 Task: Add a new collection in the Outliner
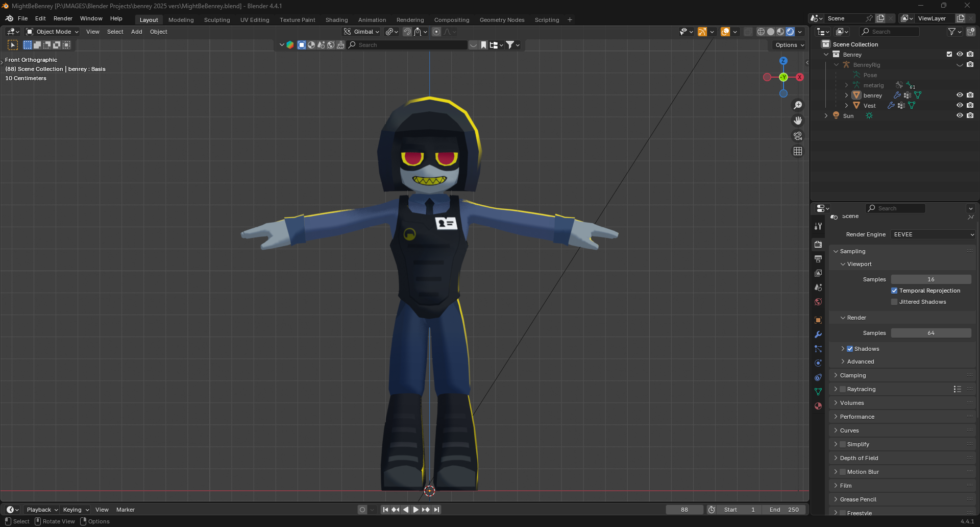971,32
